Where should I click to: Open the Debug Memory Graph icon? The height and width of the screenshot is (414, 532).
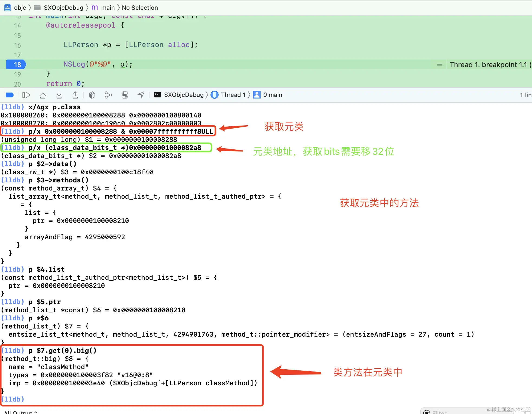coord(108,95)
